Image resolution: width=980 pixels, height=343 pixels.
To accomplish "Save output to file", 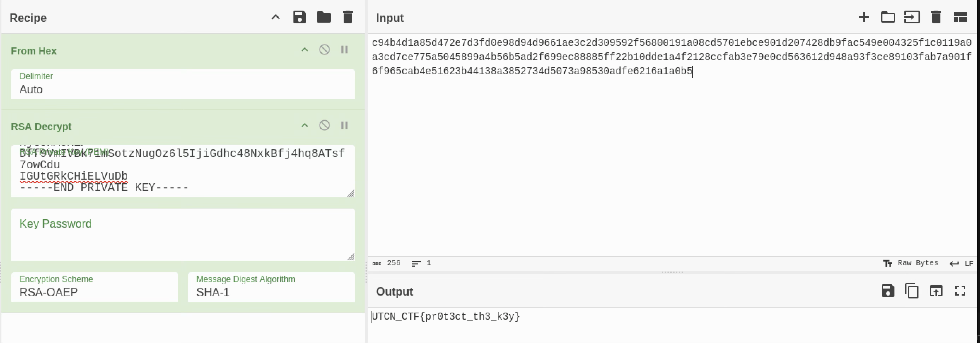I will click(x=888, y=291).
